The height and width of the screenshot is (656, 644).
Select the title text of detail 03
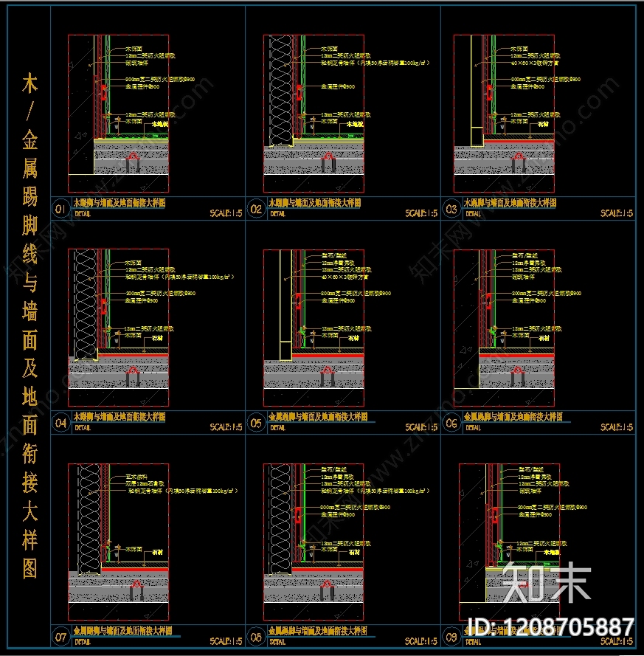(510, 203)
